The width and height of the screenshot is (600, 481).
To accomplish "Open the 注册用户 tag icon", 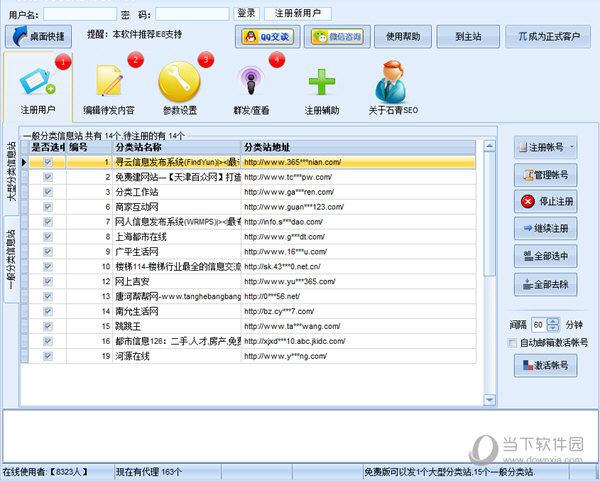I will coord(38,80).
